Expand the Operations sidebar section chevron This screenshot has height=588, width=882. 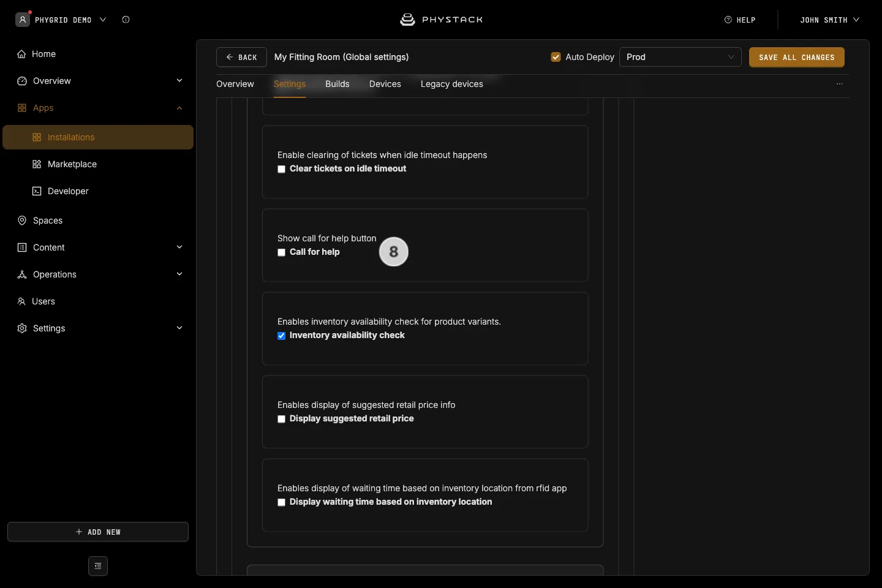tap(179, 274)
